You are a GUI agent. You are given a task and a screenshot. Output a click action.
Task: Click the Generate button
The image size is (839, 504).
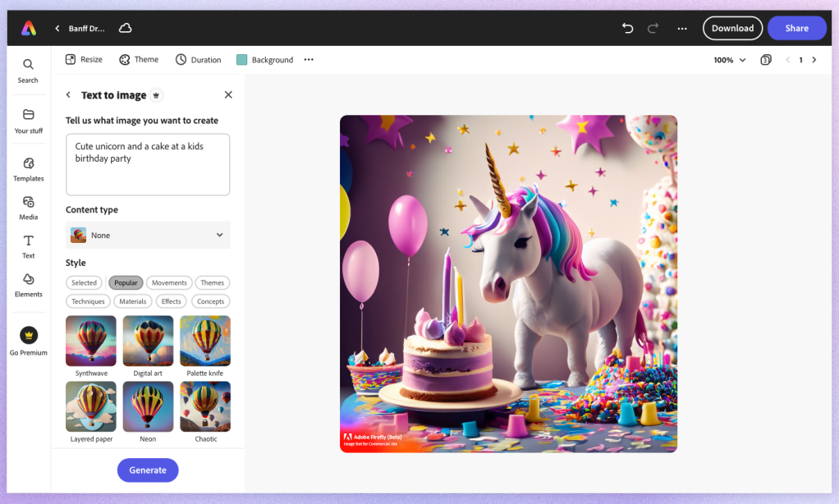tap(148, 470)
